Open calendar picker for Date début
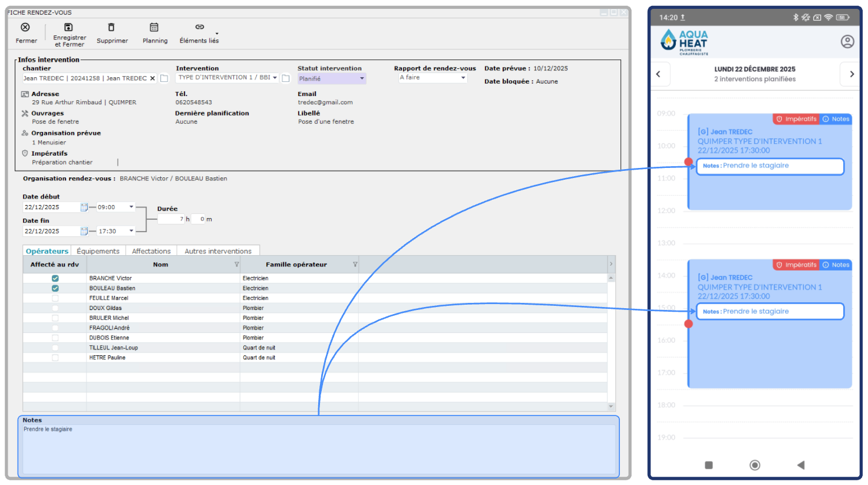The width and height of the screenshot is (868, 485). tap(84, 207)
